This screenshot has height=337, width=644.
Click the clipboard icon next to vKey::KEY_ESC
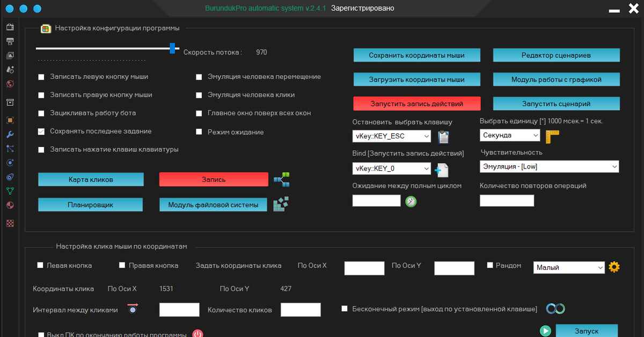443,137
